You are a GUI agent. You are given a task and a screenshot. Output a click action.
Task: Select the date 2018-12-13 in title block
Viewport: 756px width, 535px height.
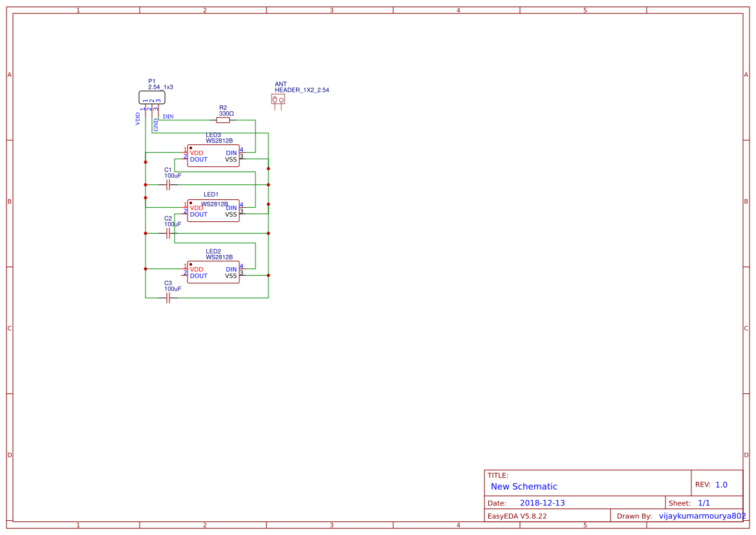click(542, 502)
